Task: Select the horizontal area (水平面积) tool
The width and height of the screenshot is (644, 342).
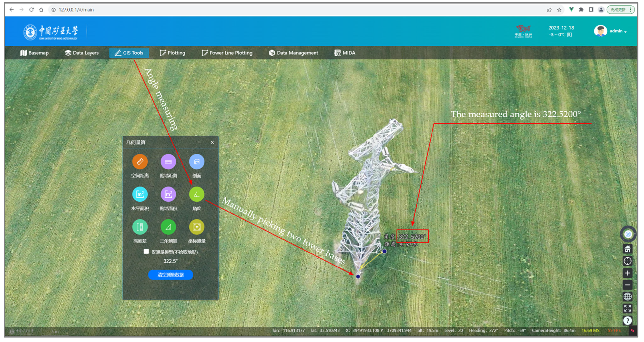Action: tap(140, 194)
